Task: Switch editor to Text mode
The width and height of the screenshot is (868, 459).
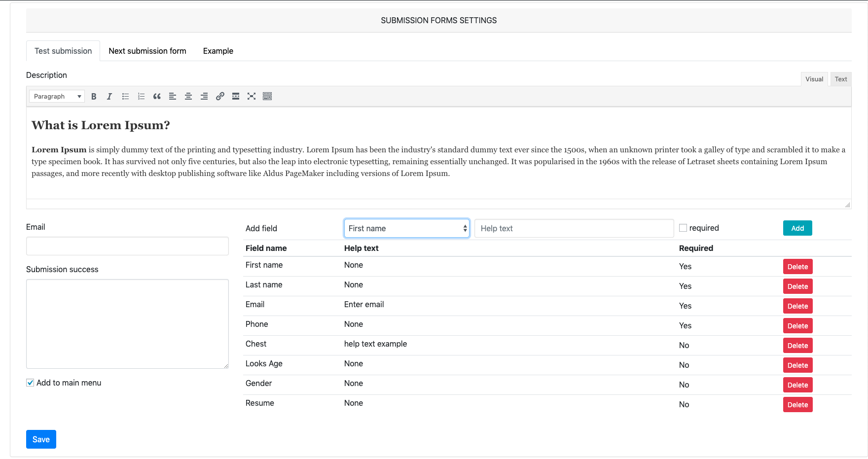Action: click(841, 79)
